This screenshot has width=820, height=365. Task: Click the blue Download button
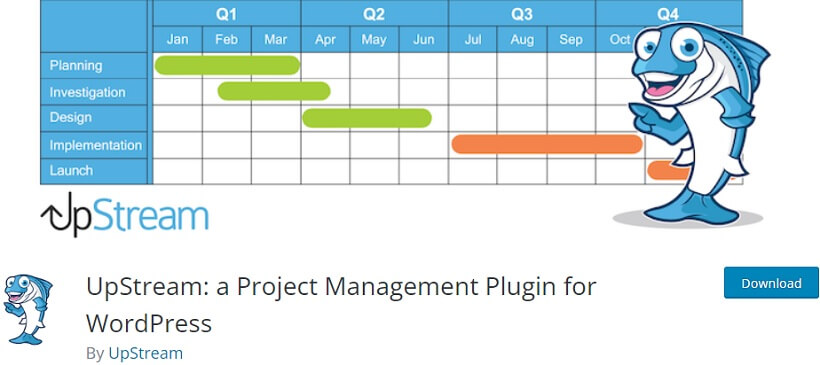click(x=771, y=283)
